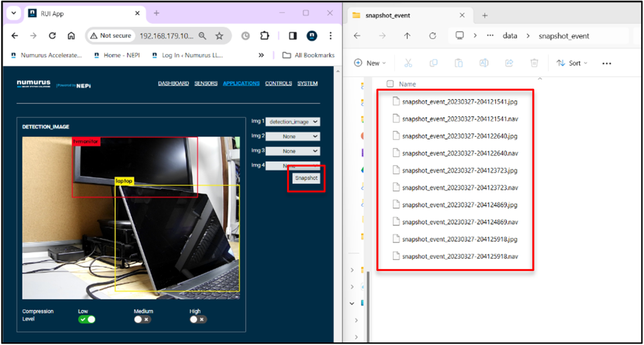
Task: Click the Delete trash icon
Action: (x=534, y=63)
